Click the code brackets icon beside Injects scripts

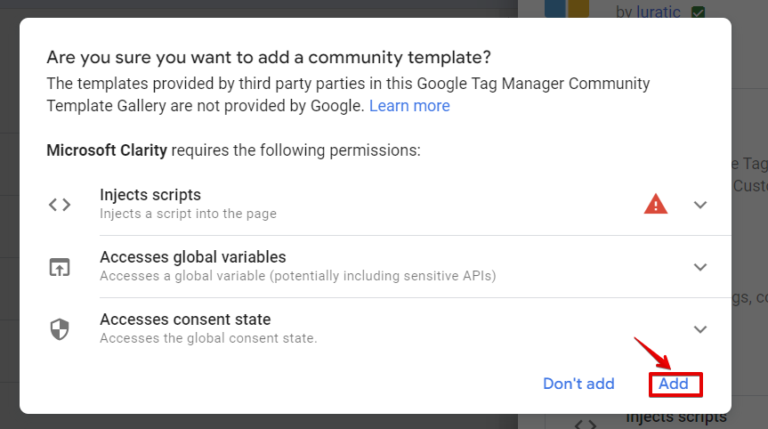(x=59, y=204)
